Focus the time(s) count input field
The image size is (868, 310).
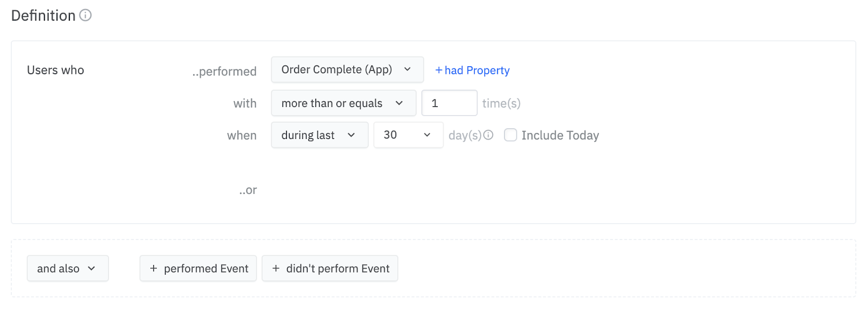pyautogui.click(x=449, y=103)
